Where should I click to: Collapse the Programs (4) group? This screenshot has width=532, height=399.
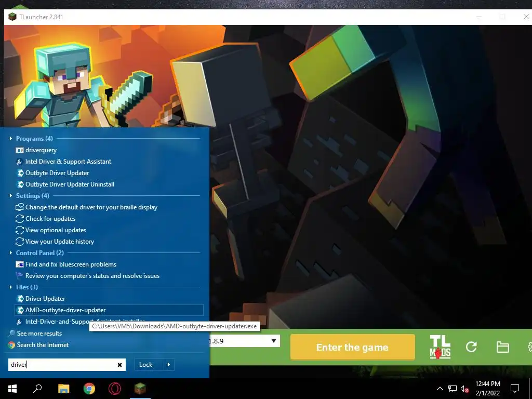(x=11, y=138)
